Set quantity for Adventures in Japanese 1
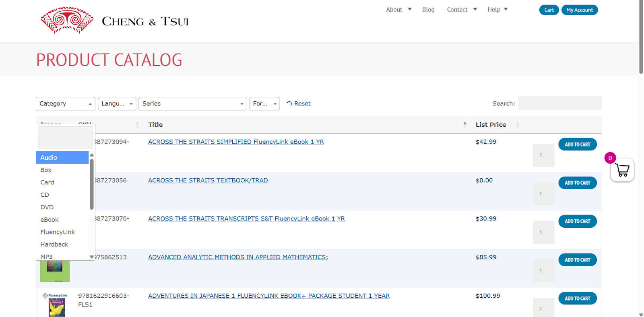Viewport: 644px width, 317px height. coord(544,307)
